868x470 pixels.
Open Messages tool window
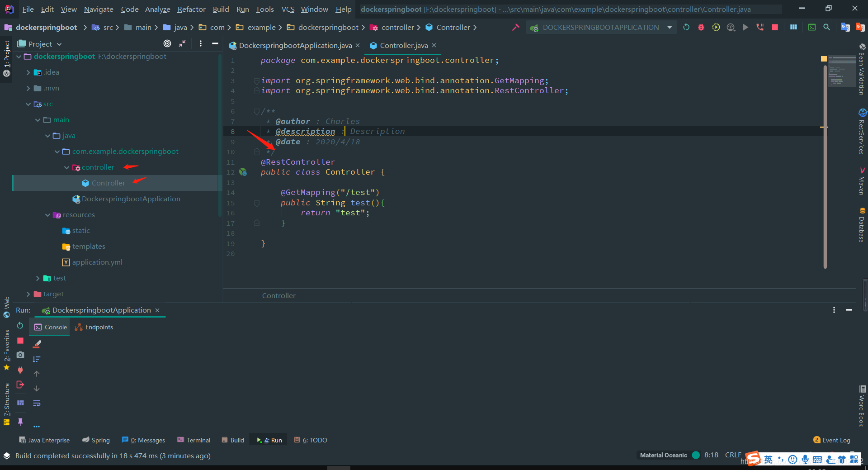point(144,440)
